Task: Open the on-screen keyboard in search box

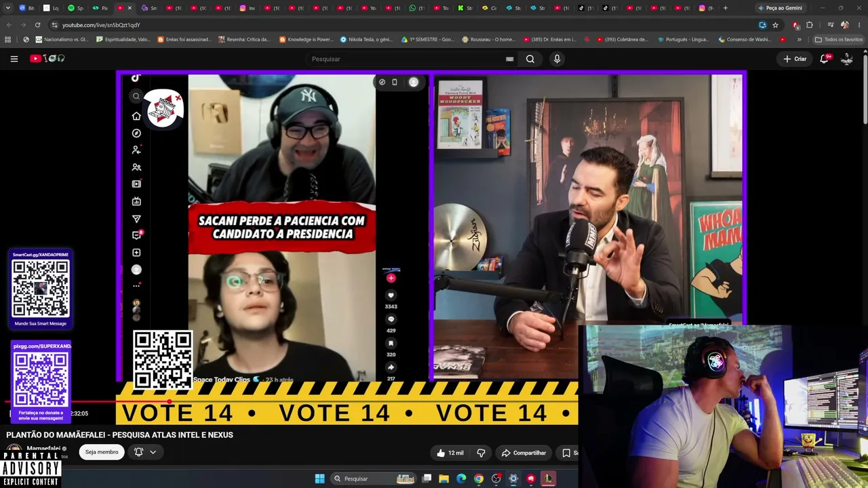Action: click(x=509, y=59)
